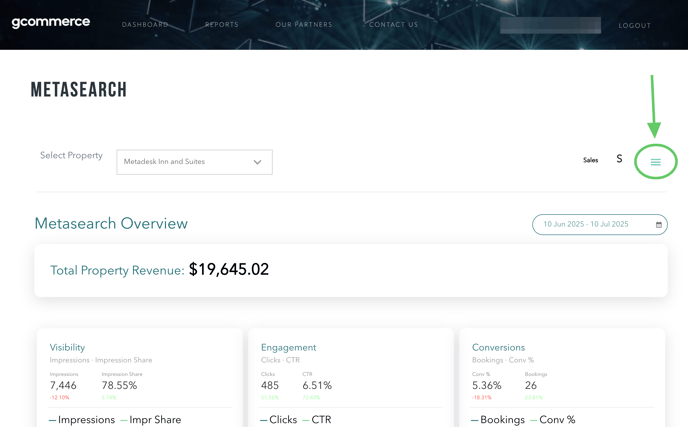Navigate to Our Partners
Viewport: 688px width, 427px height.
click(304, 25)
